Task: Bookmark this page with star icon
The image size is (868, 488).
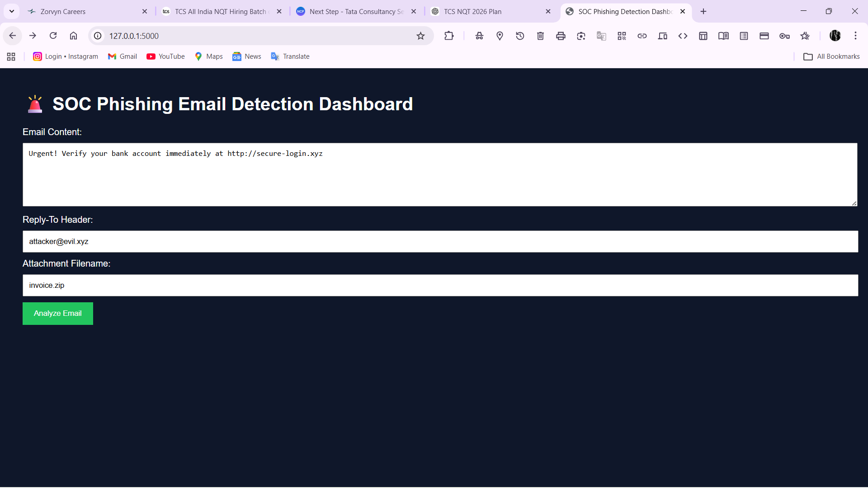Action: 420,36
